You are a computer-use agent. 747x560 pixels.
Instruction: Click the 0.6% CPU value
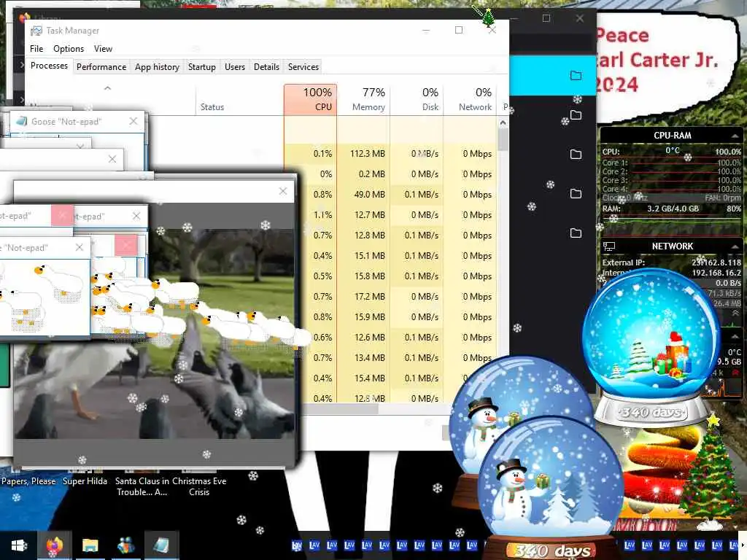tap(322, 338)
